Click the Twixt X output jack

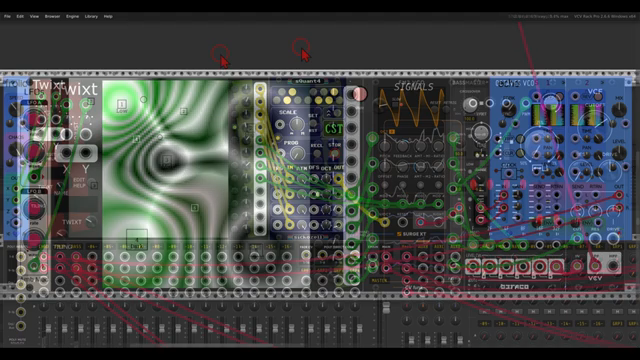pos(66,153)
